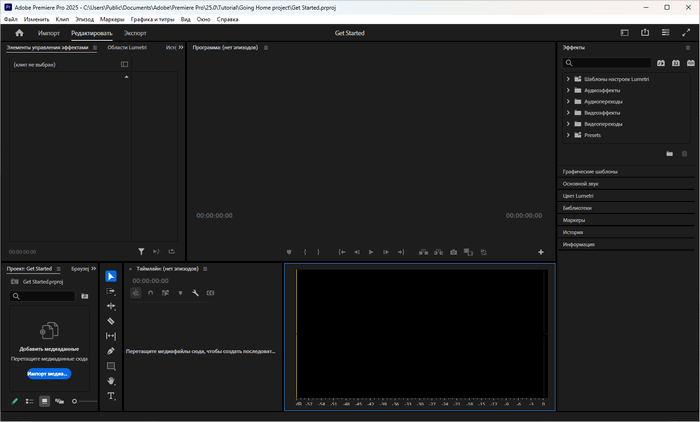Add marker in Program monitor
Screen dimensions: 700x422
coord(289,252)
